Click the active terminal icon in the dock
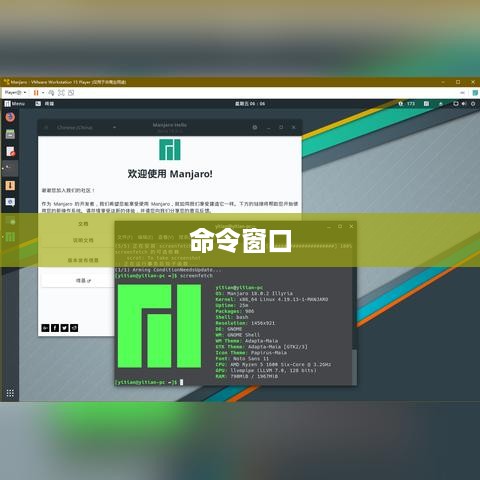The height and width of the screenshot is (480, 480). click(10, 168)
